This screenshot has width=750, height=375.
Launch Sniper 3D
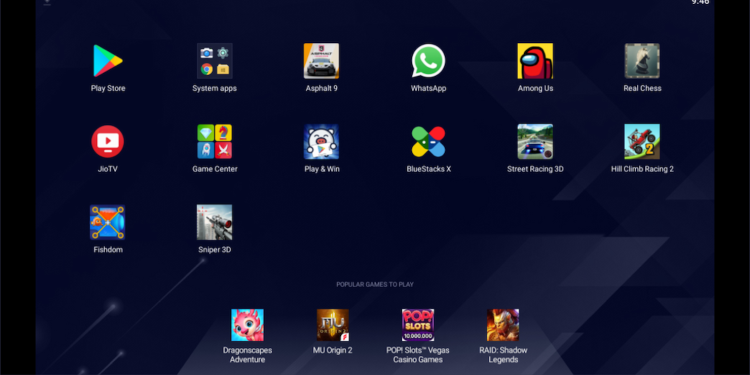(x=215, y=222)
